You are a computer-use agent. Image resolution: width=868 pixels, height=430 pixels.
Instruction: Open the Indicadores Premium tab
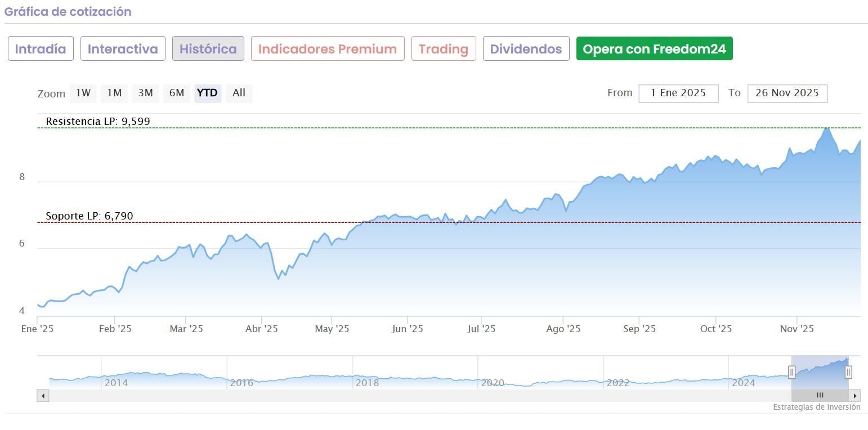328,49
